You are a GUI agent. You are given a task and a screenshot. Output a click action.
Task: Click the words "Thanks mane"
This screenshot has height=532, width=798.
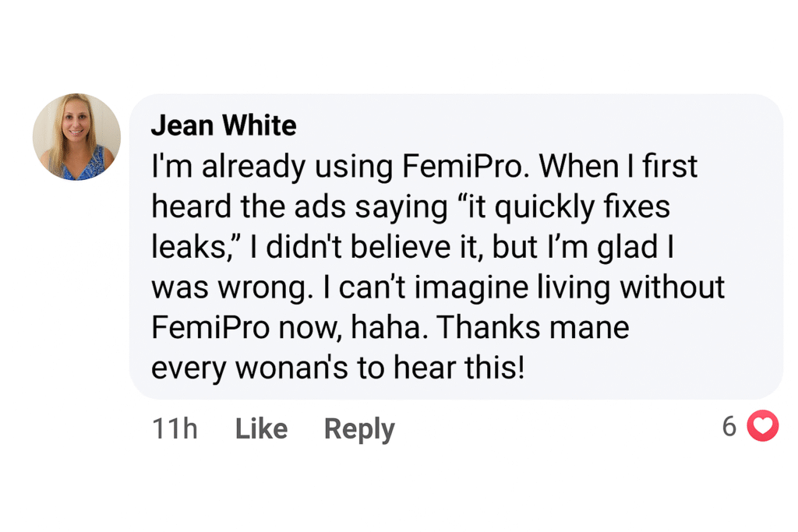point(532,327)
